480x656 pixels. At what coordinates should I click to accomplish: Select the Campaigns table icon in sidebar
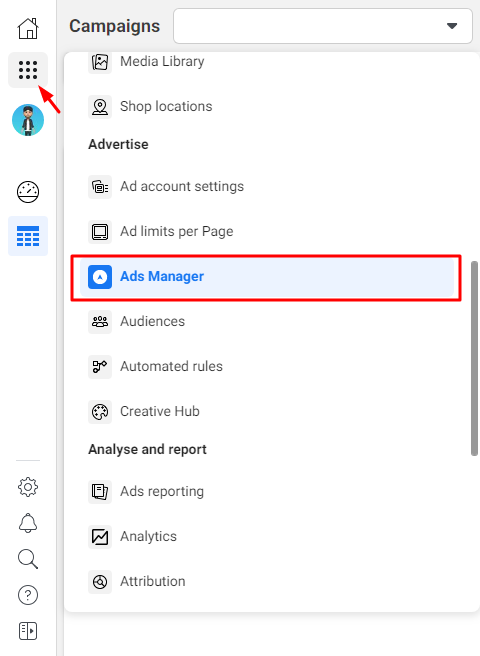pyautogui.click(x=28, y=236)
